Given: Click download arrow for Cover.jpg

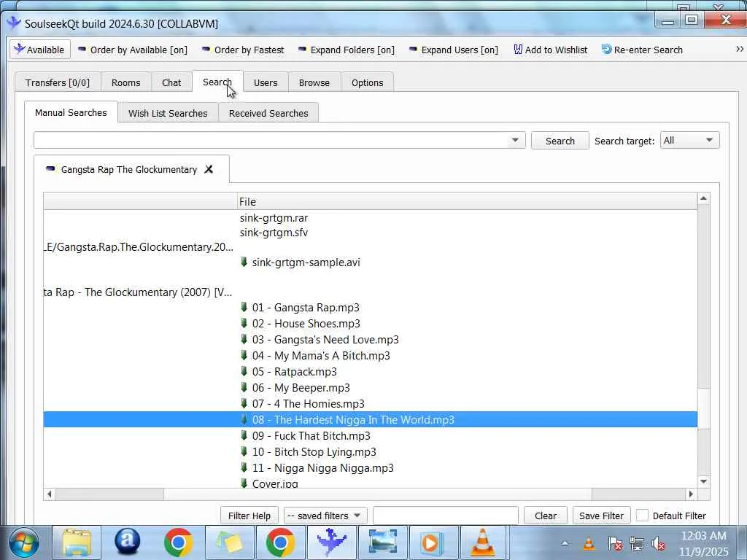Looking at the screenshot, I should click(244, 483).
